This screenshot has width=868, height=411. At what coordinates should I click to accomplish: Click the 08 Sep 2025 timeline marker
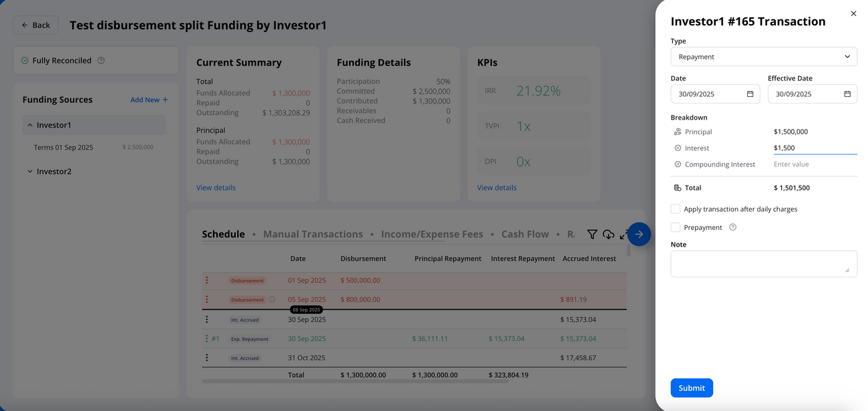306,310
